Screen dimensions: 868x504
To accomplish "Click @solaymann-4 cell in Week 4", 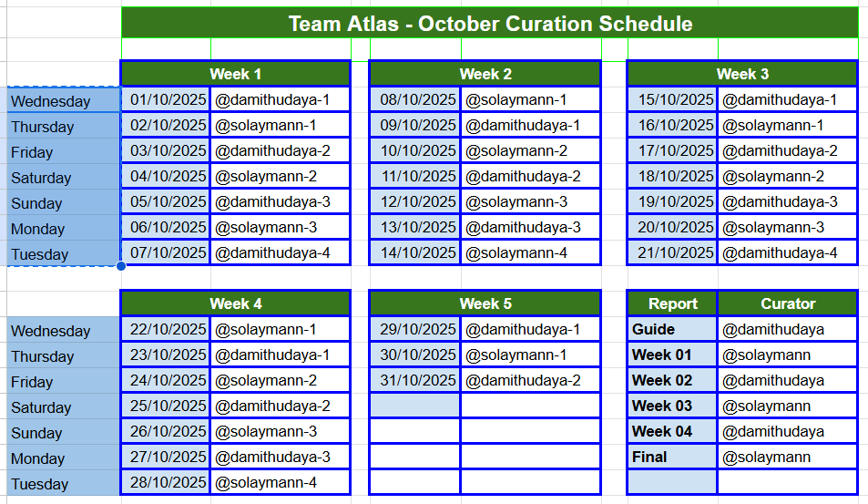I will (x=280, y=482).
